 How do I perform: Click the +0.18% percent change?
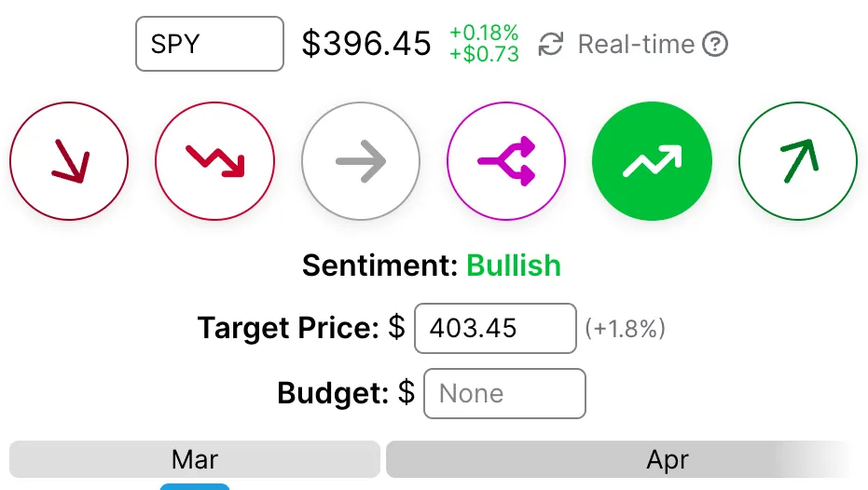point(484,34)
